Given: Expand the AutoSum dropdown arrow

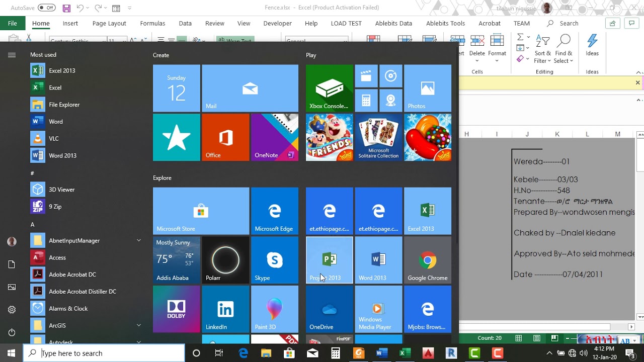Looking at the screenshot, I should coord(527,37).
